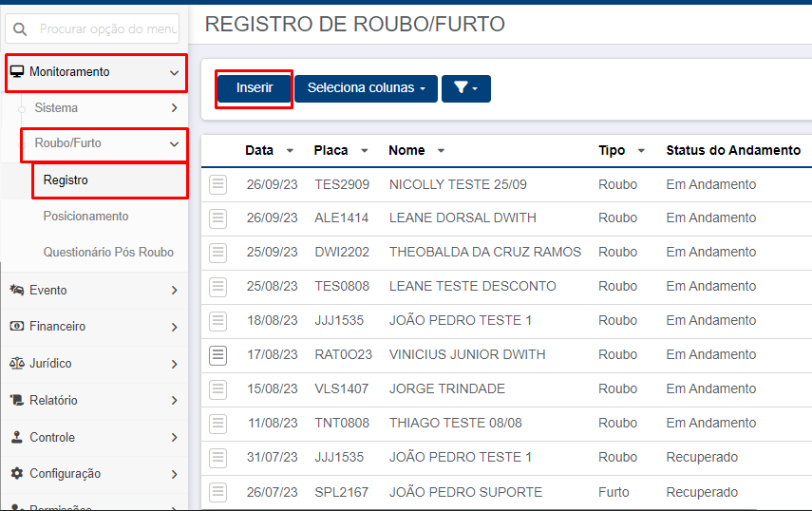Expand the Sistema submenu chevron
Image resolution: width=812 pixels, height=511 pixels.
pos(175,107)
